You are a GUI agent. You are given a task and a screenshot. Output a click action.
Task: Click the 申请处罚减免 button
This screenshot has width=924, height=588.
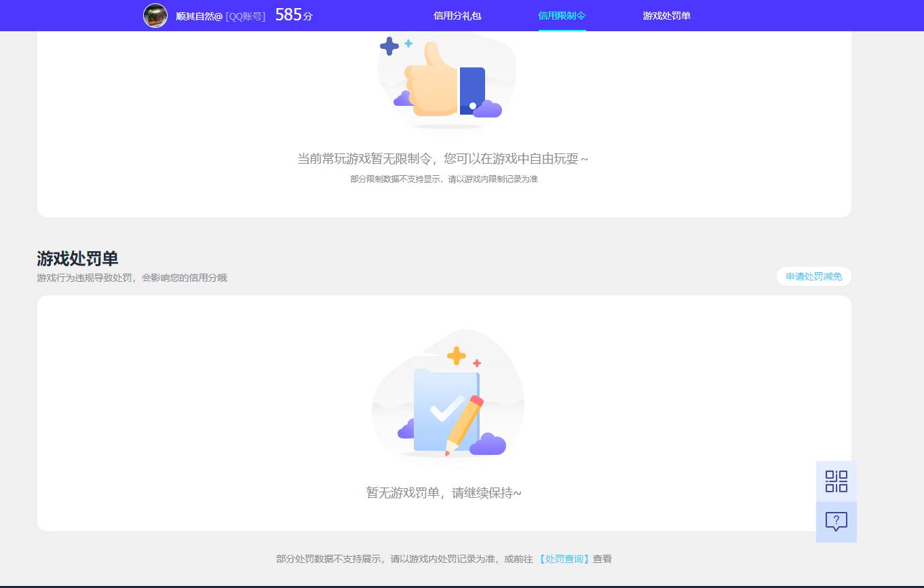coord(813,276)
